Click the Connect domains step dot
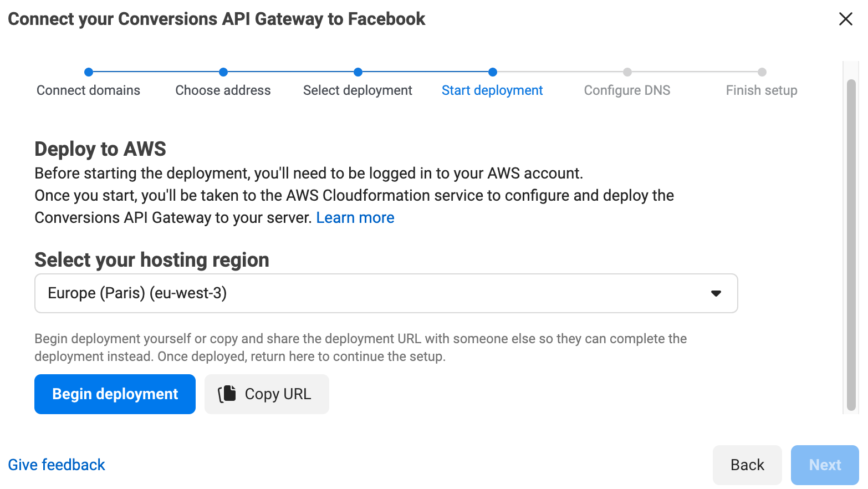868x489 pixels. (89, 72)
